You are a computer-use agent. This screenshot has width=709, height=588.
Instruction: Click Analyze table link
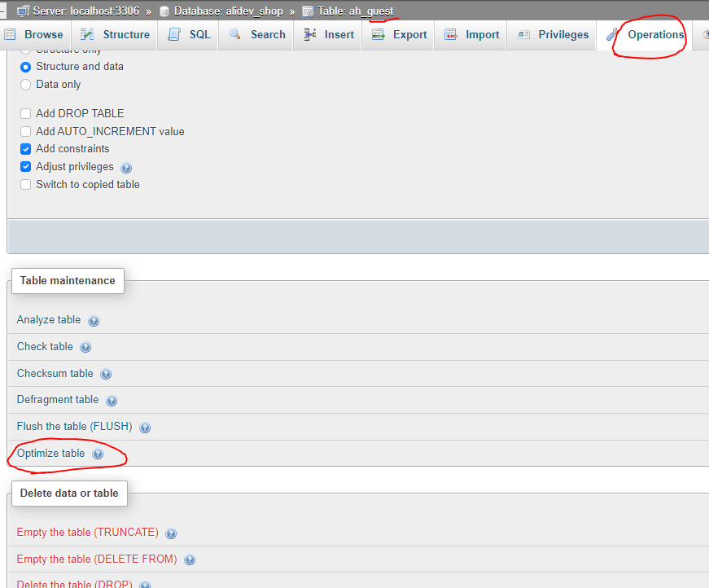point(49,320)
